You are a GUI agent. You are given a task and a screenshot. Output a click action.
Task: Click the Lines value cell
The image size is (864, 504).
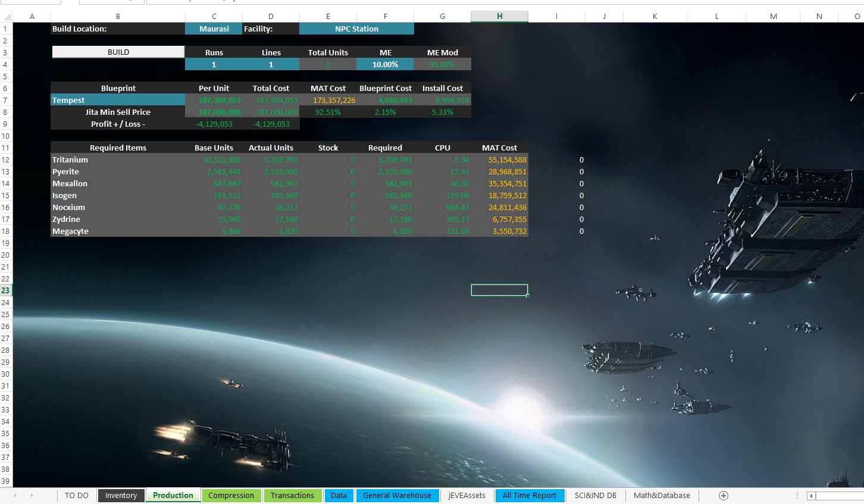(x=271, y=64)
